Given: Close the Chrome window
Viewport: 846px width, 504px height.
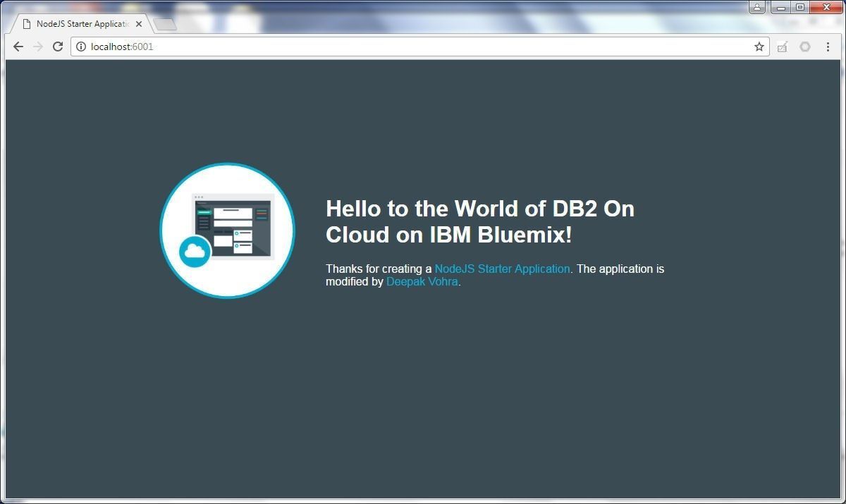Looking at the screenshot, I should (x=826, y=7).
